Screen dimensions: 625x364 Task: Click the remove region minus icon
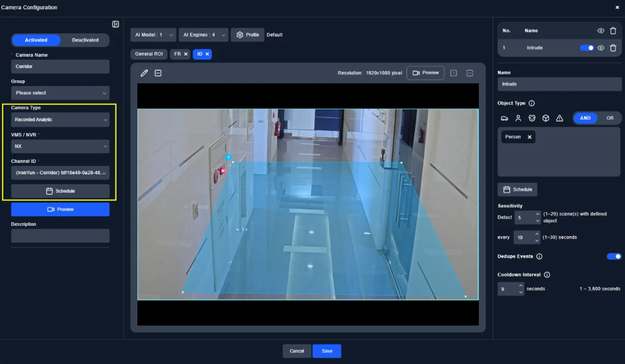click(158, 73)
